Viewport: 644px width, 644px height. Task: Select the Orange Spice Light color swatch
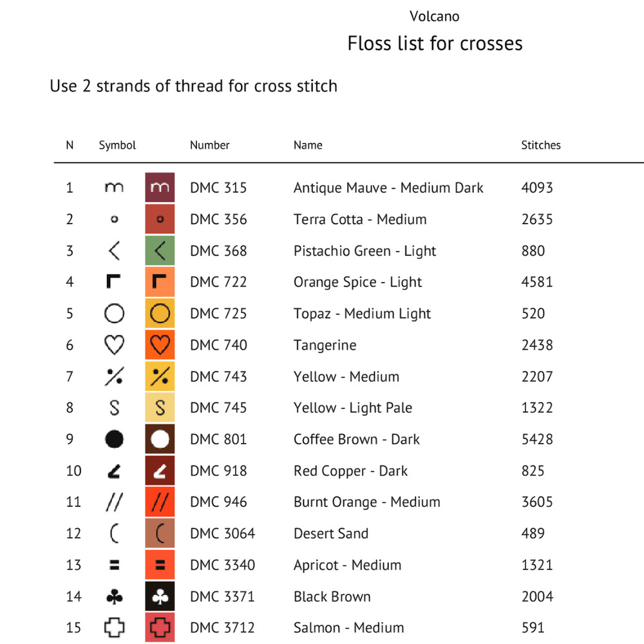160,282
